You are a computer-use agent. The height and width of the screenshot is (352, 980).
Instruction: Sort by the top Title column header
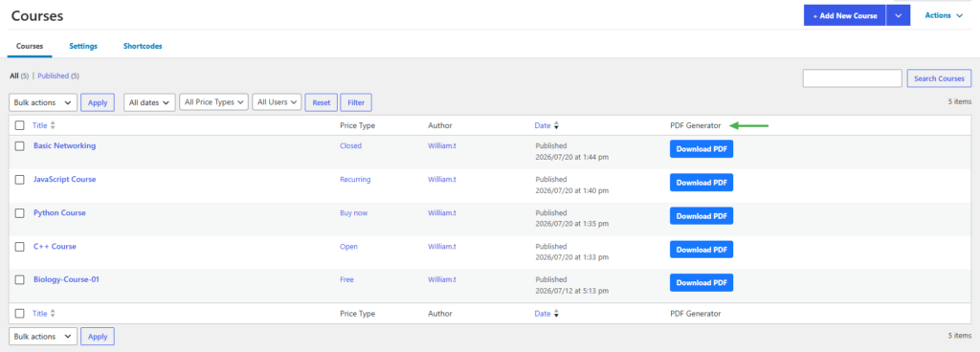coord(40,125)
